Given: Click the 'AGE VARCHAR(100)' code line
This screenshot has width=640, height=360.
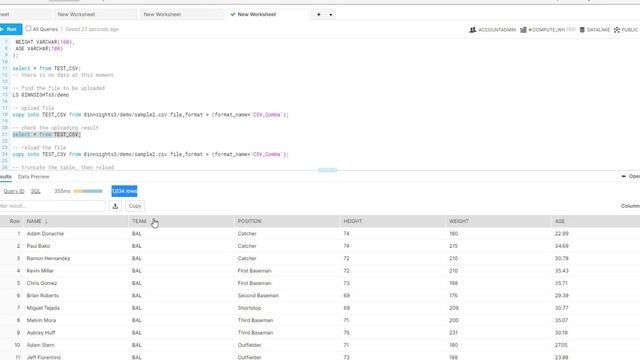Looking at the screenshot, I should click(x=39, y=49).
